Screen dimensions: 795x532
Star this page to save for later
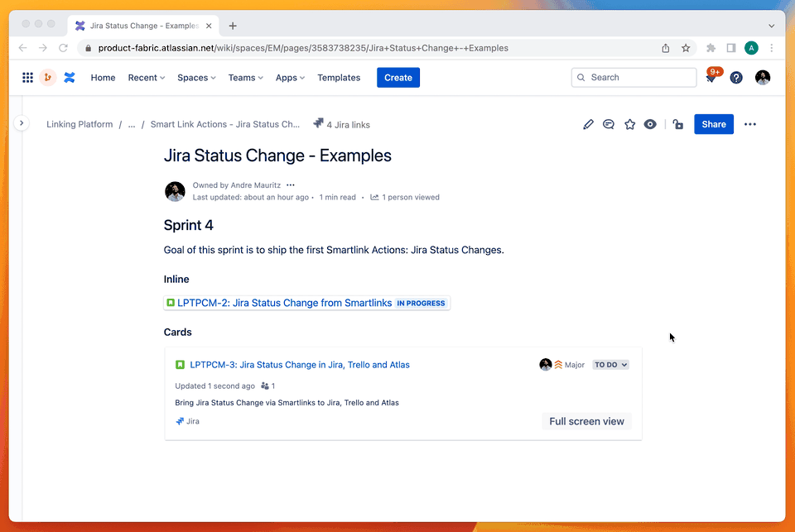click(x=629, y=124)
